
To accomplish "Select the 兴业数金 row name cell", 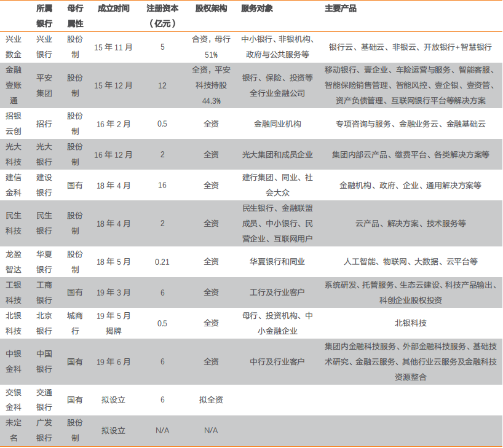I will point(14,47).
